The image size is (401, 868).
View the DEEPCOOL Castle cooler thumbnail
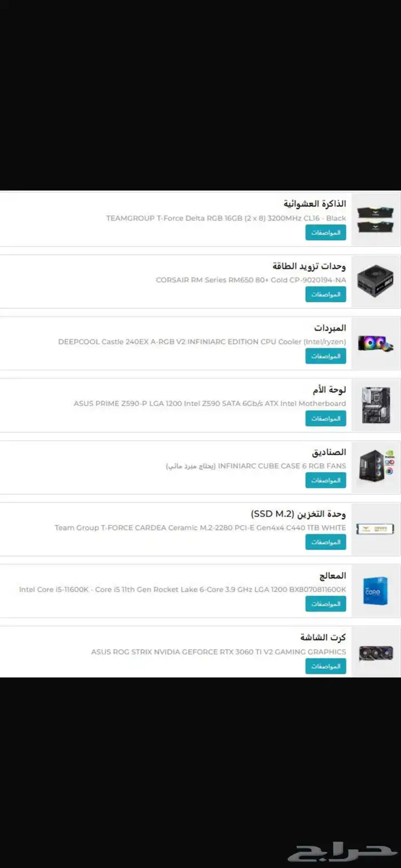[x=375, y=343]
